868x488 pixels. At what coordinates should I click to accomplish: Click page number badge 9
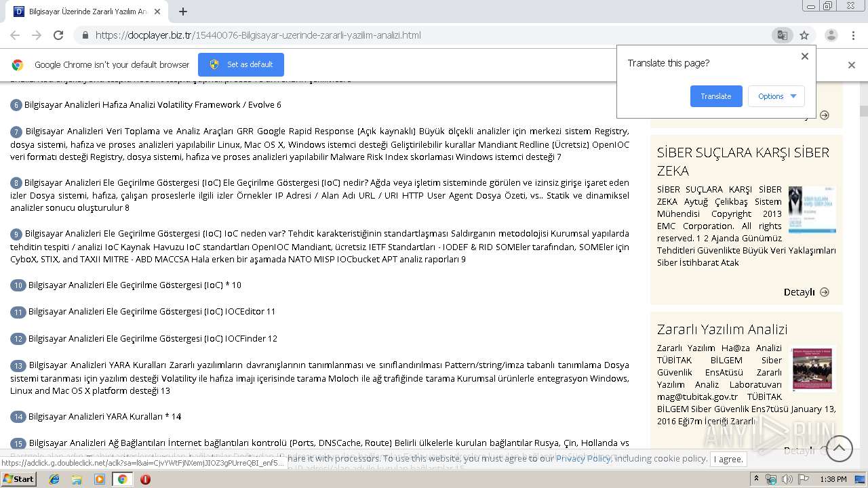pyautogui.click(x=16, y=235)
